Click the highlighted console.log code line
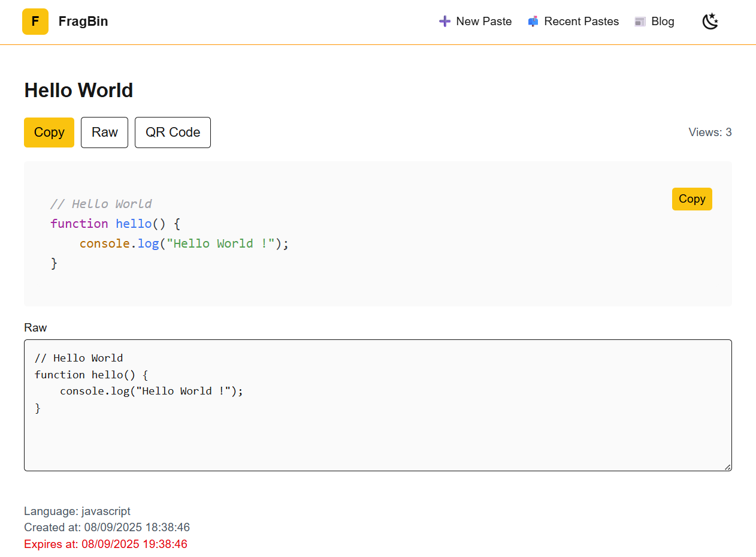The width and height of the screenshot is (756, 557). (x=184, y=243)
